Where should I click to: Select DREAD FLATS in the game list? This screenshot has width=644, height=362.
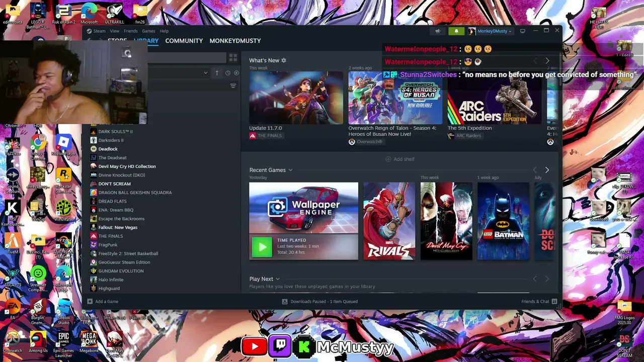[112, 202]
